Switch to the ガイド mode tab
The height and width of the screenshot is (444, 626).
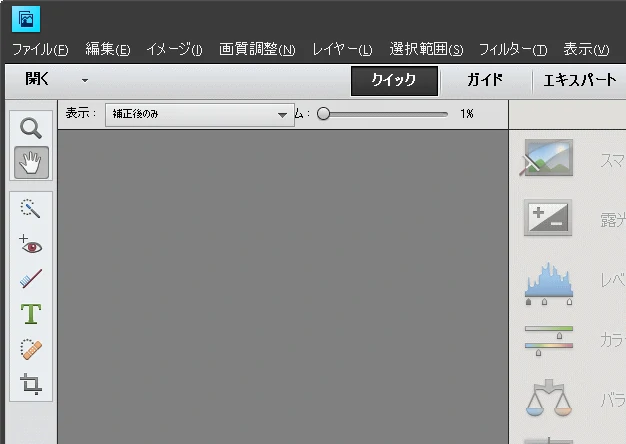click(x=485, y=80)
